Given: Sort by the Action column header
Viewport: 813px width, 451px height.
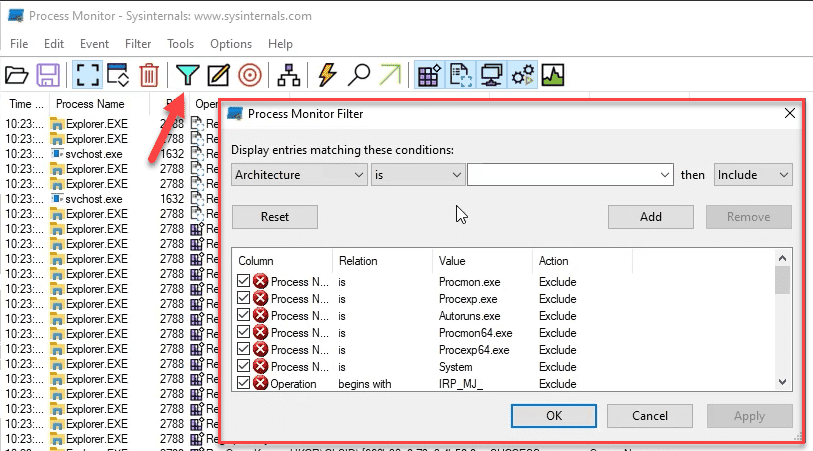Looking at the screenshot, I should tap(582, 261).
